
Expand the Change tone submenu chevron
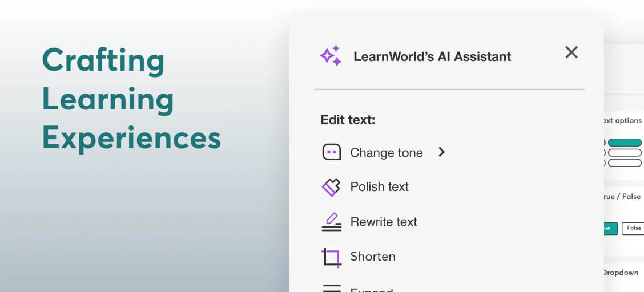pyautogui.click(x=441, y=152)
